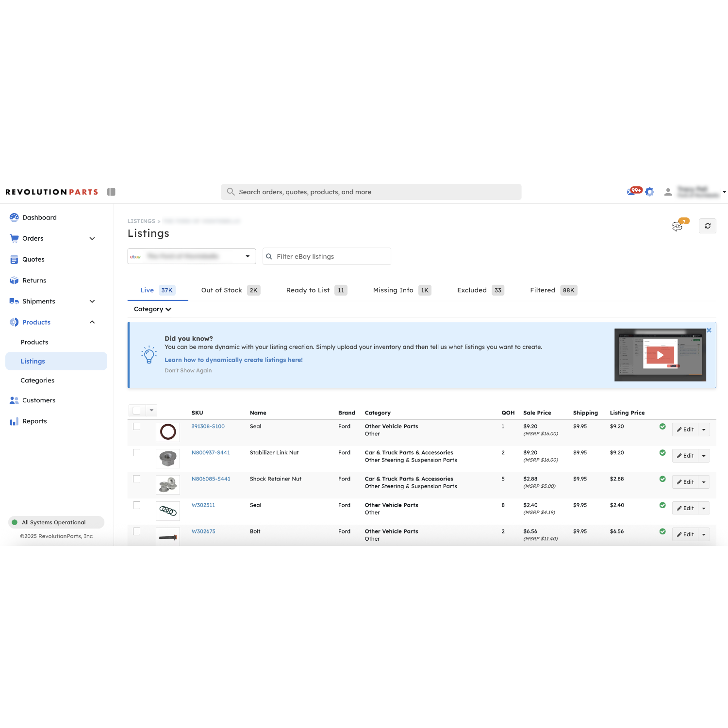The height and width of the screenshot is (728, 728).
Task: Click the Orders cart icon
Action: click(14, 238)
